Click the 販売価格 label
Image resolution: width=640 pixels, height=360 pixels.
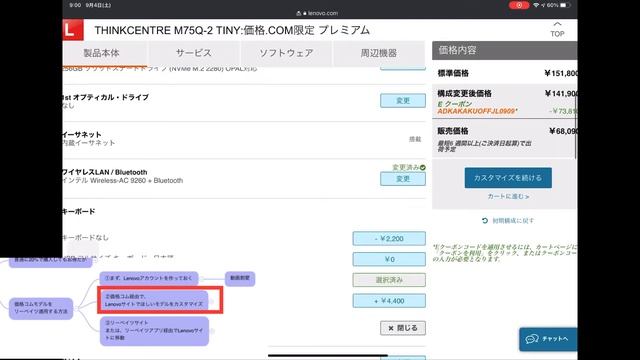coord(453,131)
